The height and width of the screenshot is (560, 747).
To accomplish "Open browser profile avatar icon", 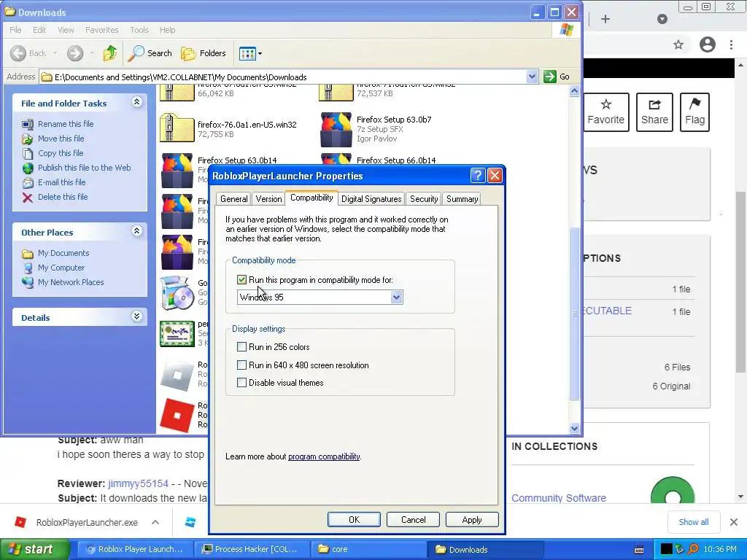I will point(708,44).
